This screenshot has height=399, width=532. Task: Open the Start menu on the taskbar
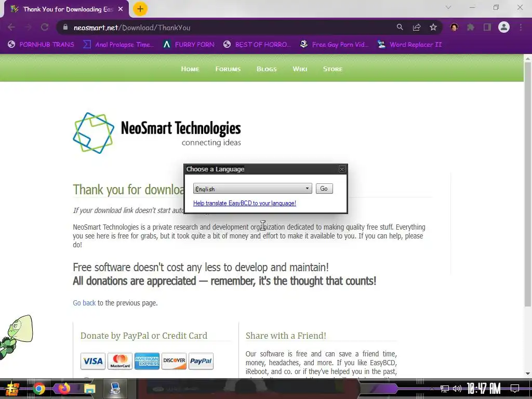[x=12, y=389]
